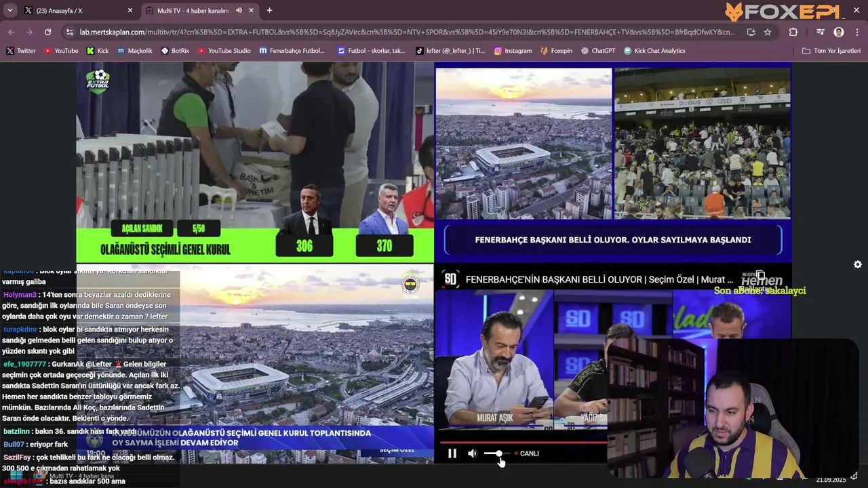Click the 5/50 opened ballot box counter
Screen dimensions: 868x488
[198, 228]
